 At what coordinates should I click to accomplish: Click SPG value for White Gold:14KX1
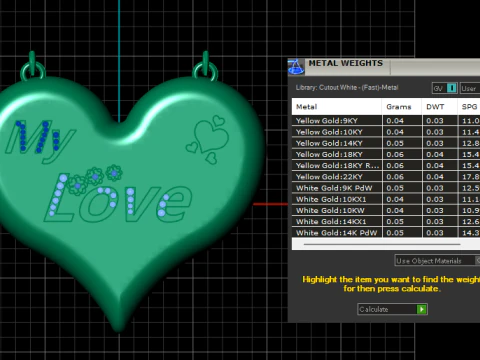(471, 222)
